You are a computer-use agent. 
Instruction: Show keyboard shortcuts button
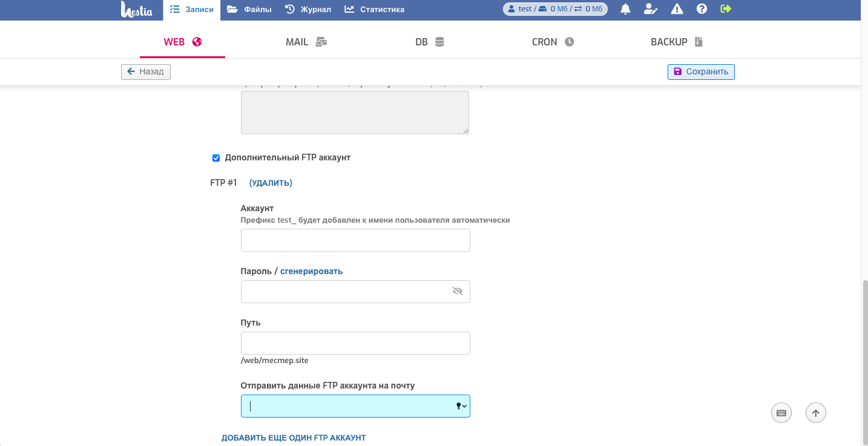coord(781,413)
